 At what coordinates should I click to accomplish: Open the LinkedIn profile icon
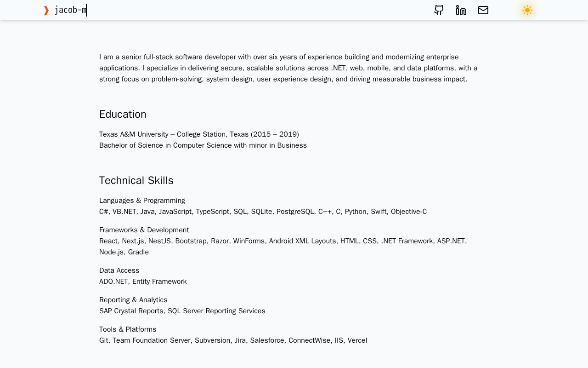(461, 10)
